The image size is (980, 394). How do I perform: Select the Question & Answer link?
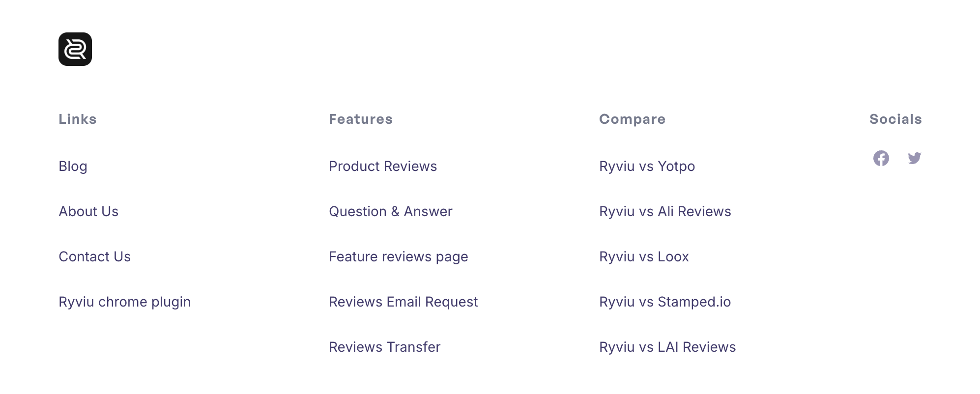tap(391, 211)
